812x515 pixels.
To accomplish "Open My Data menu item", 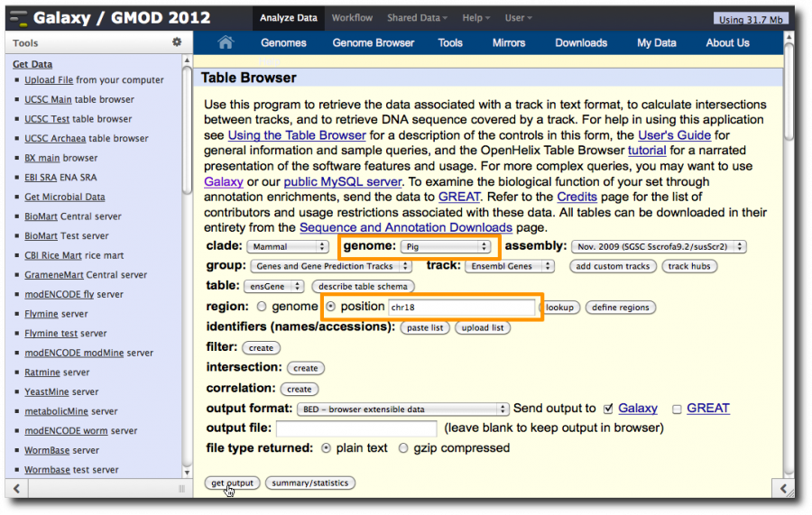I will [x=657, y=42].
